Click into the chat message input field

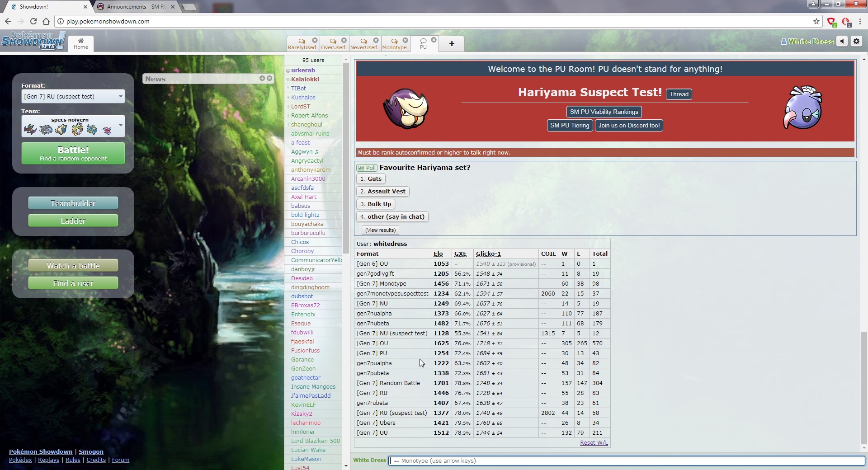click(x=626, y=461)
